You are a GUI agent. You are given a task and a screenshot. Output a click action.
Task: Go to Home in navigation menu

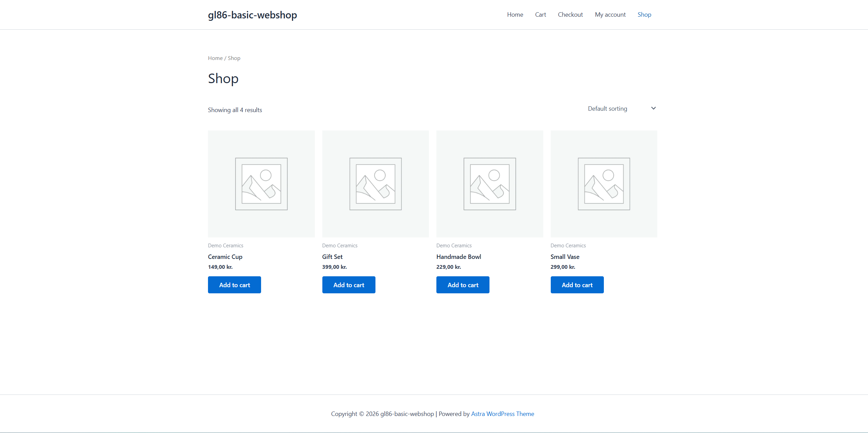pyautogui.click(x=515, y=15)
